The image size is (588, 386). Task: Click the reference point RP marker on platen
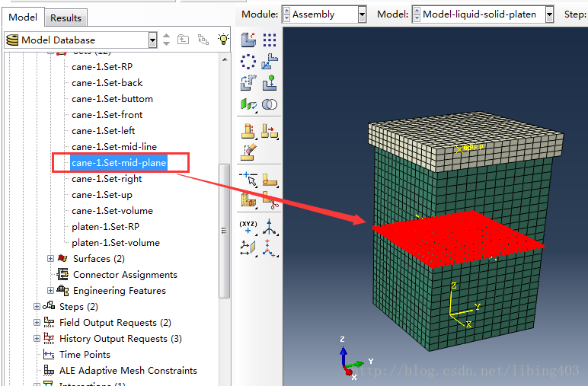pos(460,149)
